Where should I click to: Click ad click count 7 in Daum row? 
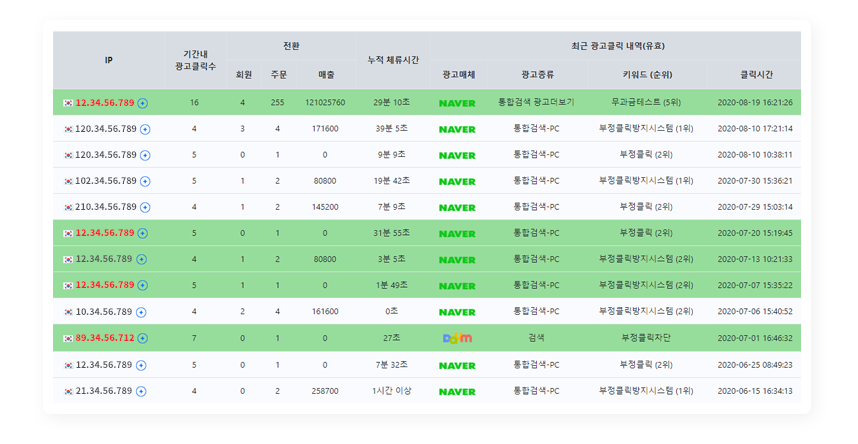point(194,338)
